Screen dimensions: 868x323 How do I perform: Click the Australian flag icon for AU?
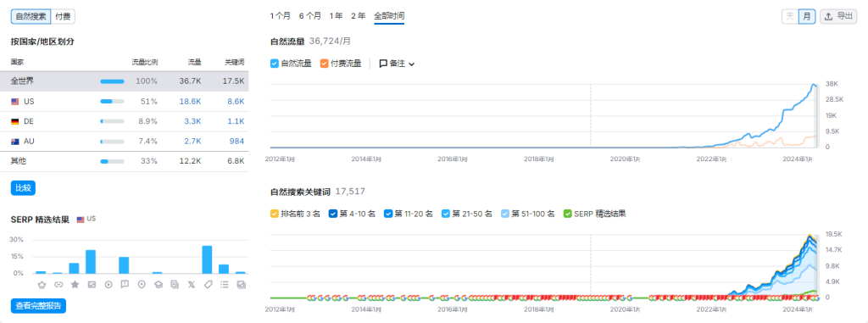pyautogui.click(x=15, y=142)
